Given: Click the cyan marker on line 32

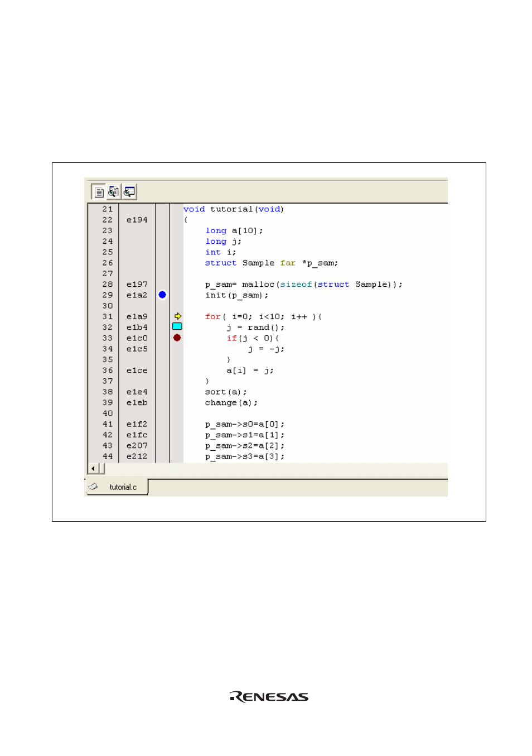Looking at the screenshot, I should coord(177,326).
